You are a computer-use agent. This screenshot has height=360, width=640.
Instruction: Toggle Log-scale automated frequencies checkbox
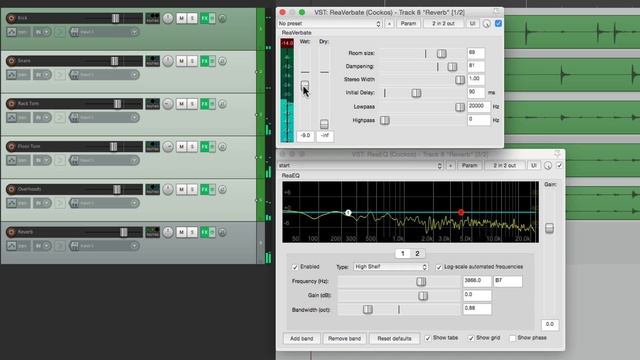click(439, 267)
